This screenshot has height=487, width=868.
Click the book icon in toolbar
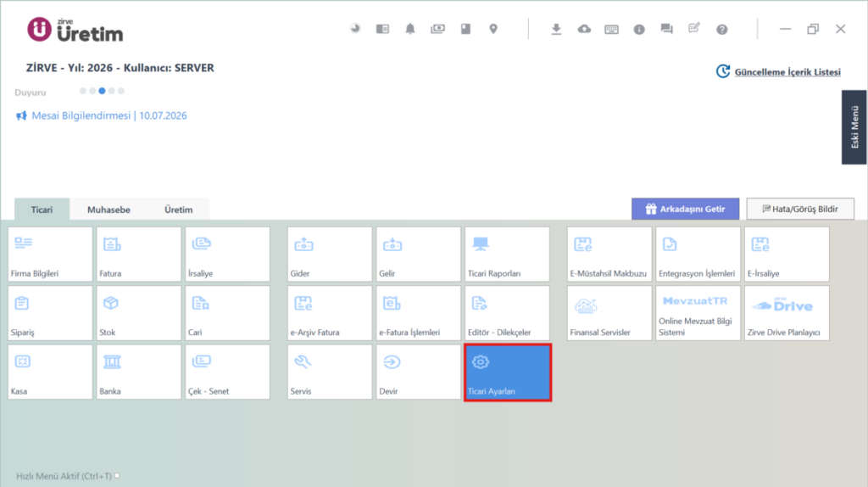coord(465,29)
